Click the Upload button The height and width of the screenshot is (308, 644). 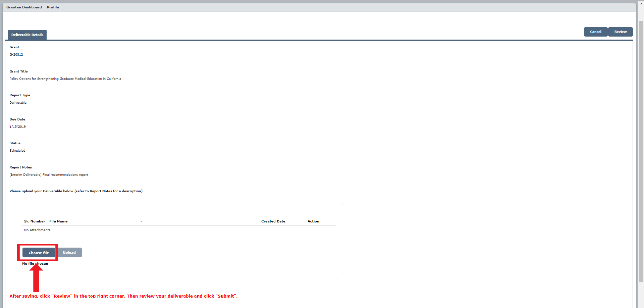(69, 252)
